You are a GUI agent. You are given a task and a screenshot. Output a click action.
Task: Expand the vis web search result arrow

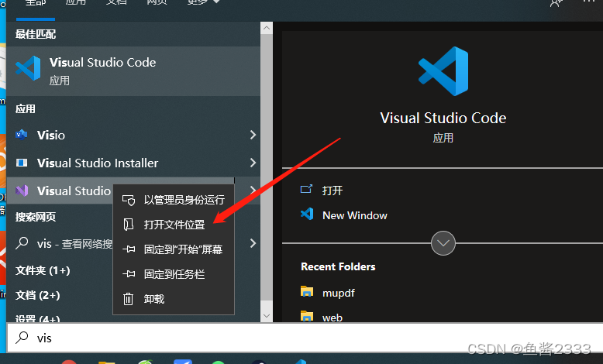coord(253,243)
